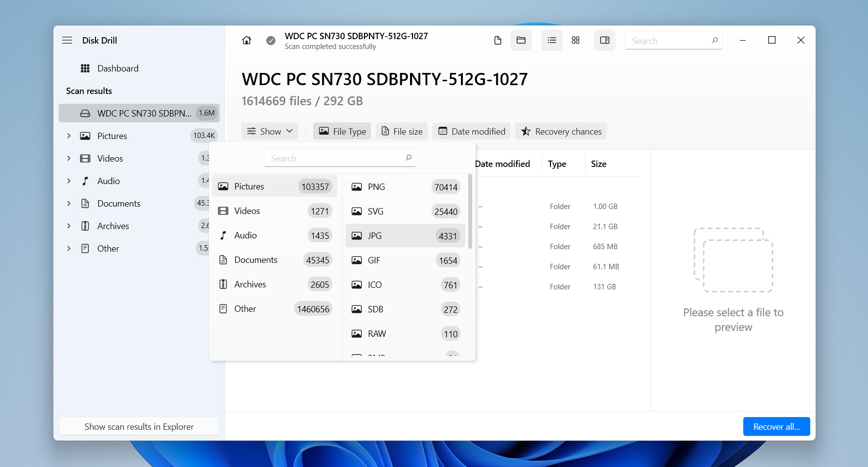Image resolution: width=868 pixels, height=467 pixels.
Task: Select Other item in left sidebar
Action: pyautogui.click(x=108, y=249)
